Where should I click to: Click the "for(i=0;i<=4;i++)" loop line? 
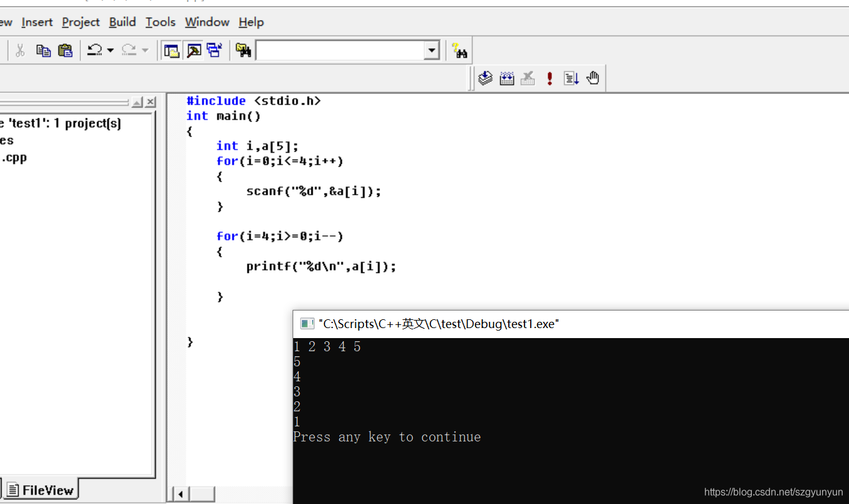280,161
